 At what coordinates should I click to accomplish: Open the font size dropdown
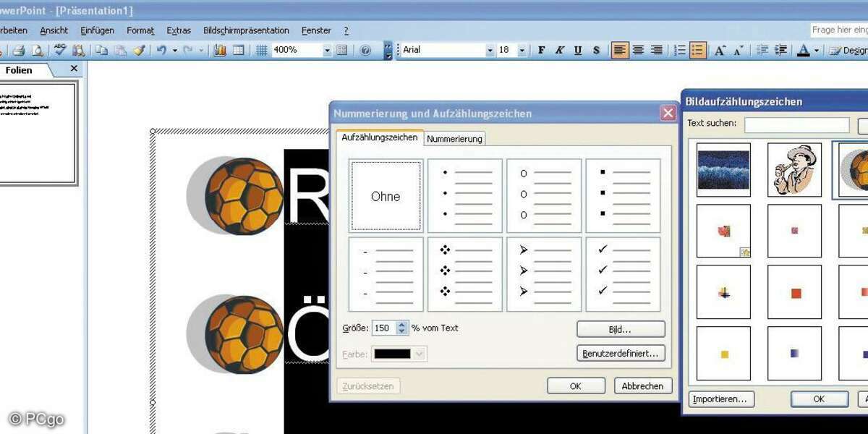click(523, 49)
